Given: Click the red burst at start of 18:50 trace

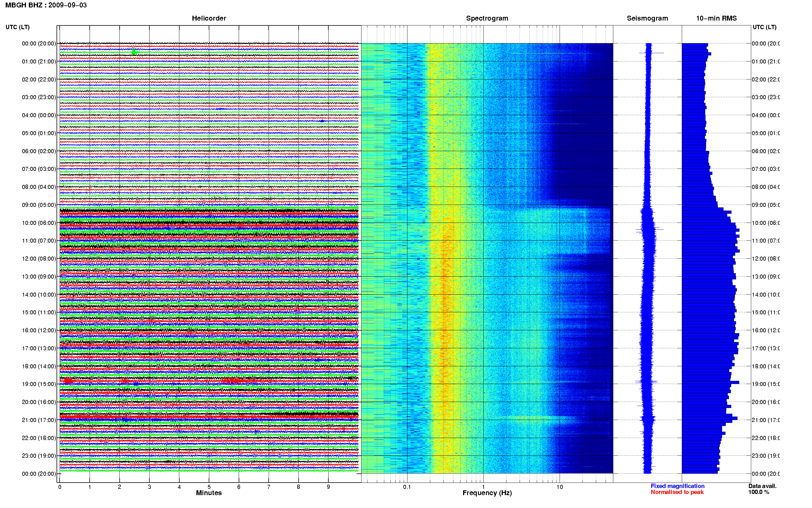Looking at the screenshot, I should [x=68, y=381].
